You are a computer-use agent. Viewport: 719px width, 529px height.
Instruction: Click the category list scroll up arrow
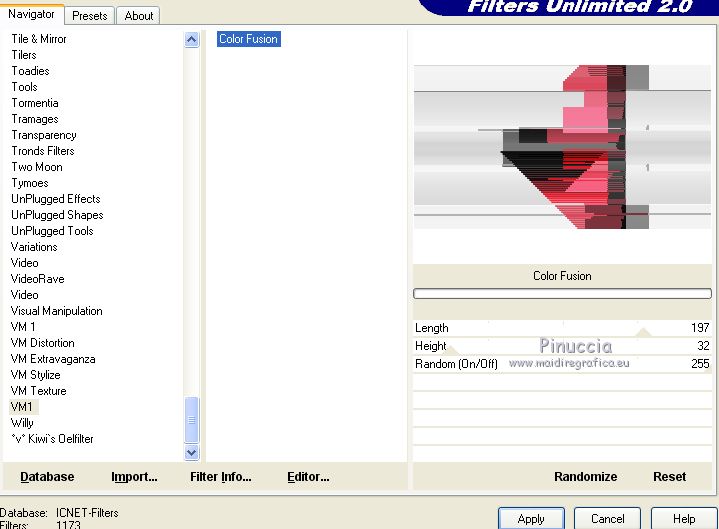(192, 40)
